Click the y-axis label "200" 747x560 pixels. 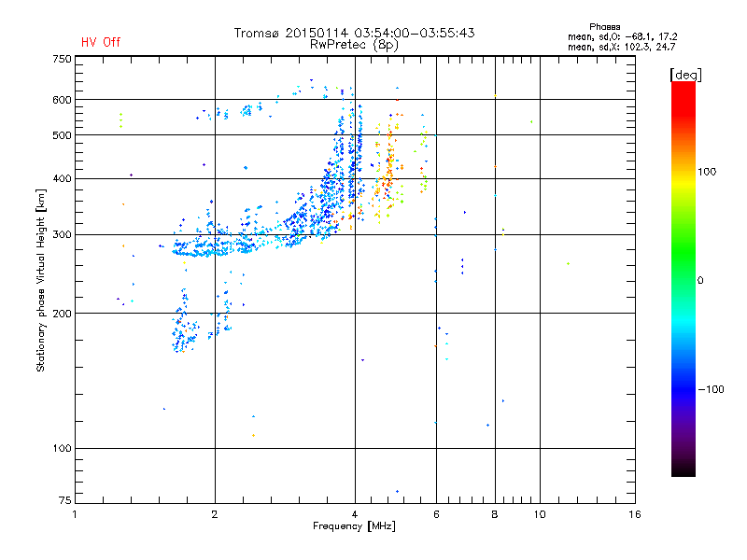point(62,314)
